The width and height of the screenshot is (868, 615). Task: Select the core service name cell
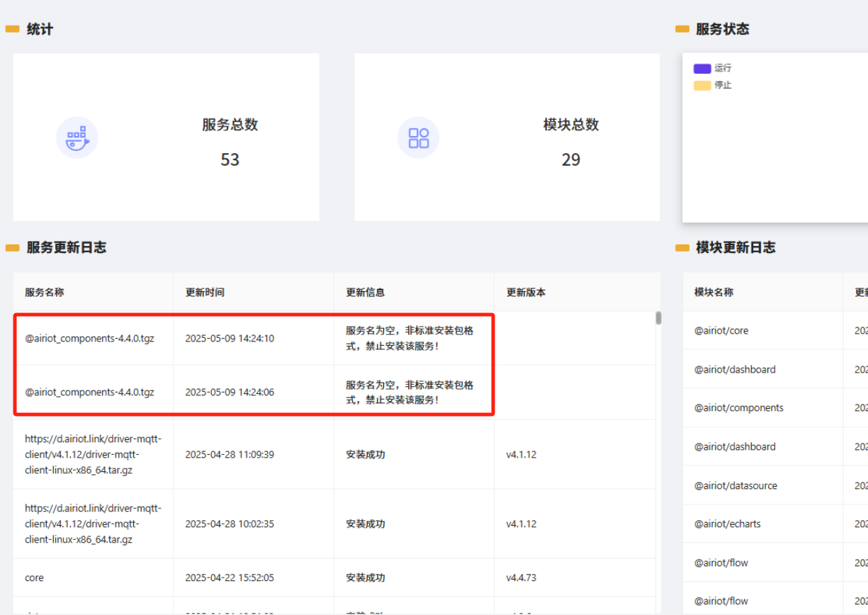(x=34, y=577)
